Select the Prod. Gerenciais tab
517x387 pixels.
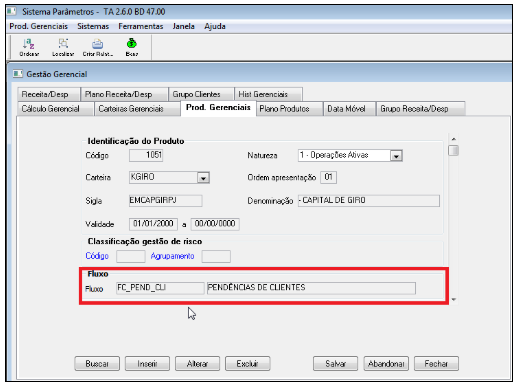pyautogui.click(x=218, y=108)
